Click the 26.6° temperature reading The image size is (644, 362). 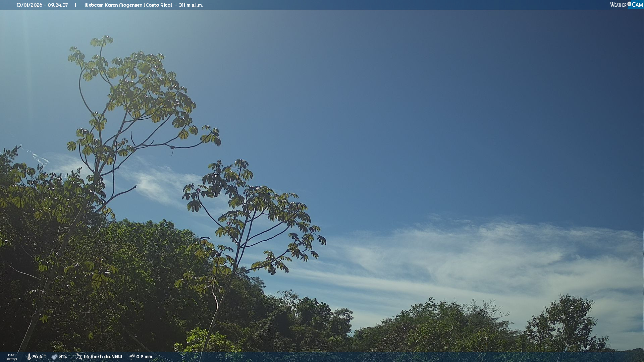[39, 357]
